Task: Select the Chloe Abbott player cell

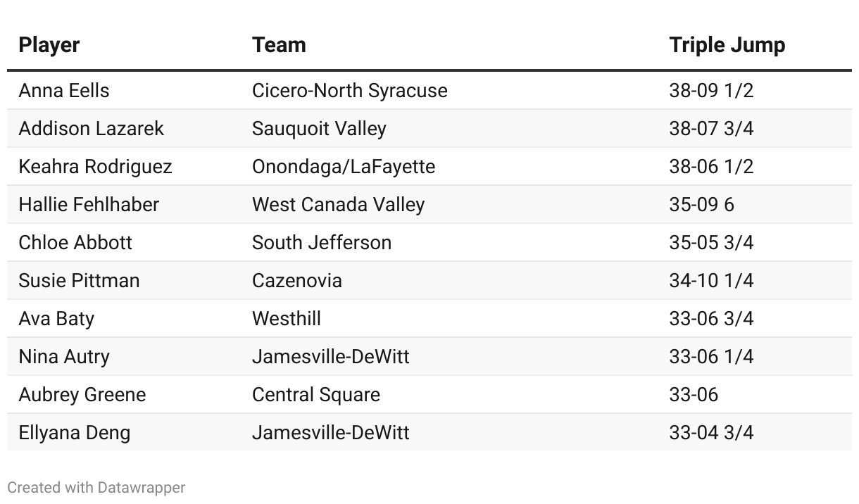Action: click(x=75, y=243)
